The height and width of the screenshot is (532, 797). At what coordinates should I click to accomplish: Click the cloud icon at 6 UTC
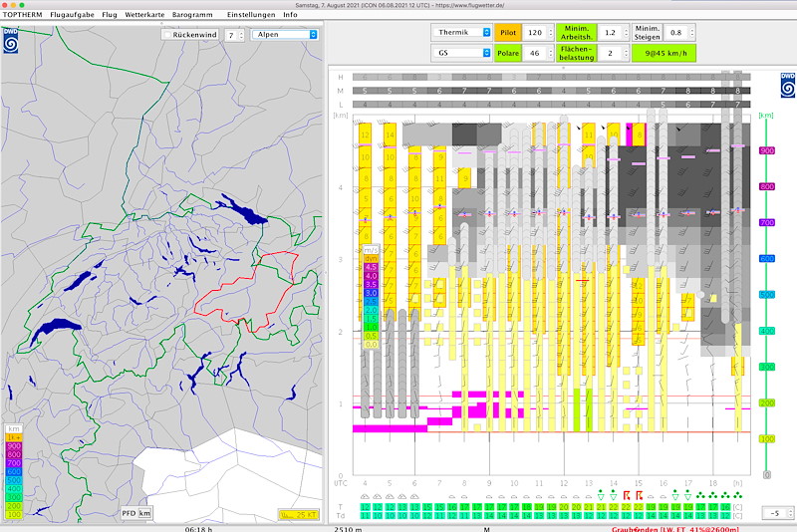click(414, 496)
